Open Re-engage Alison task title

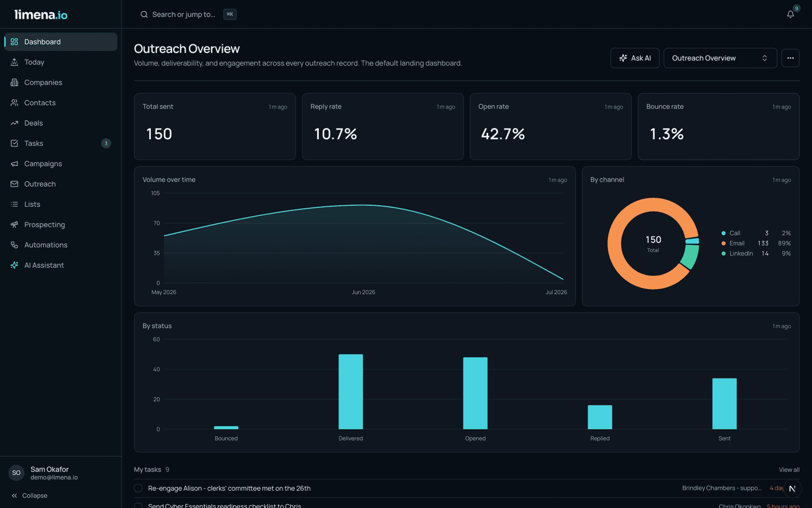229,488
